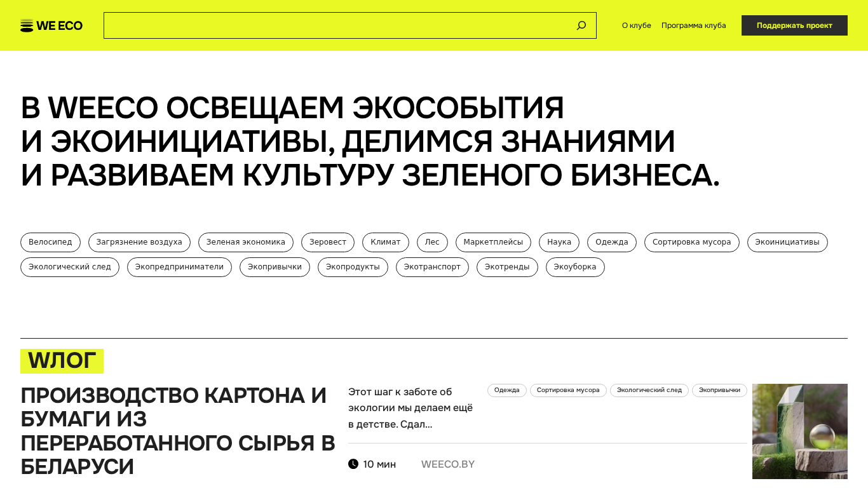The image size is (868, 488).
Task: Select the Загрязнение воздуха tag
Action: click(139, 242)
